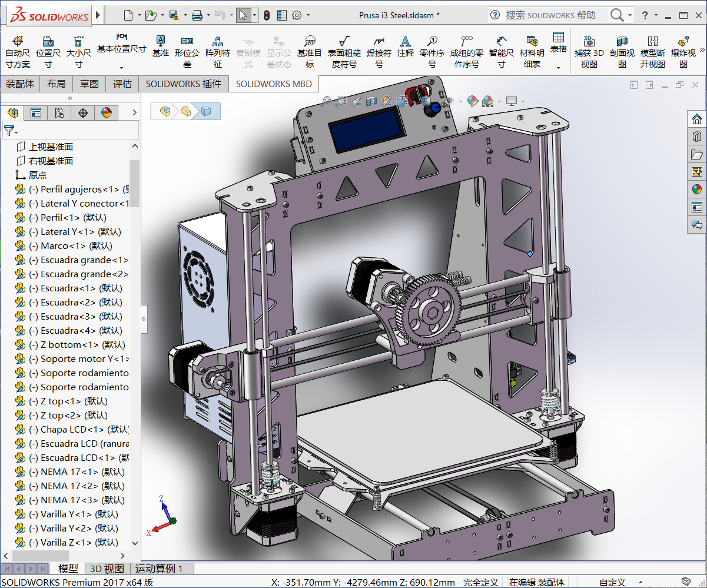707x588 pixels.
Task: Switch to the SOLIDWORKS 插件 tab
Action: [184, 84]
